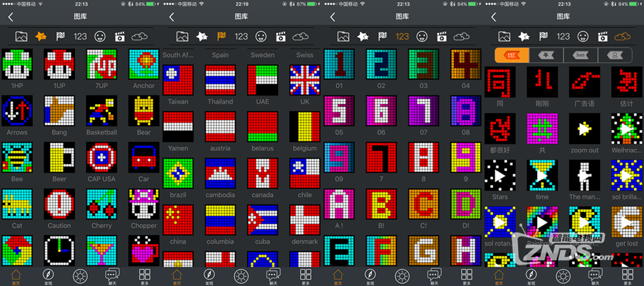Select the Chopper skull pixel art
Viewport: 644px width, 286px height.
144,204
